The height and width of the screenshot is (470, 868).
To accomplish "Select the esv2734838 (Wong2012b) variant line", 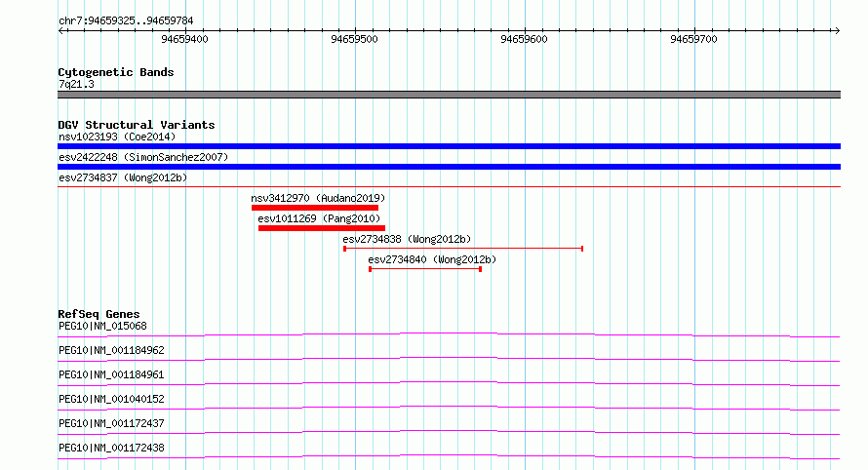I will (x=463, y=249).
